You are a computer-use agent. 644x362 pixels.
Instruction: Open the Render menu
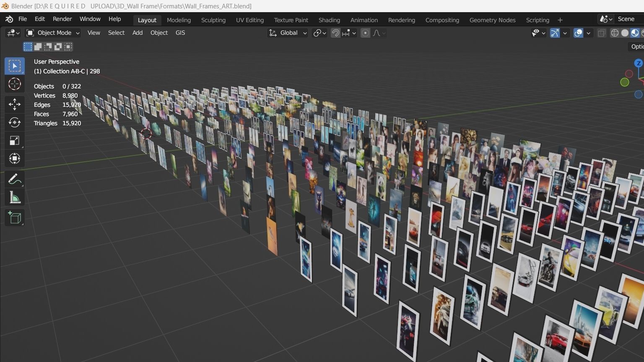pos(62,19)
